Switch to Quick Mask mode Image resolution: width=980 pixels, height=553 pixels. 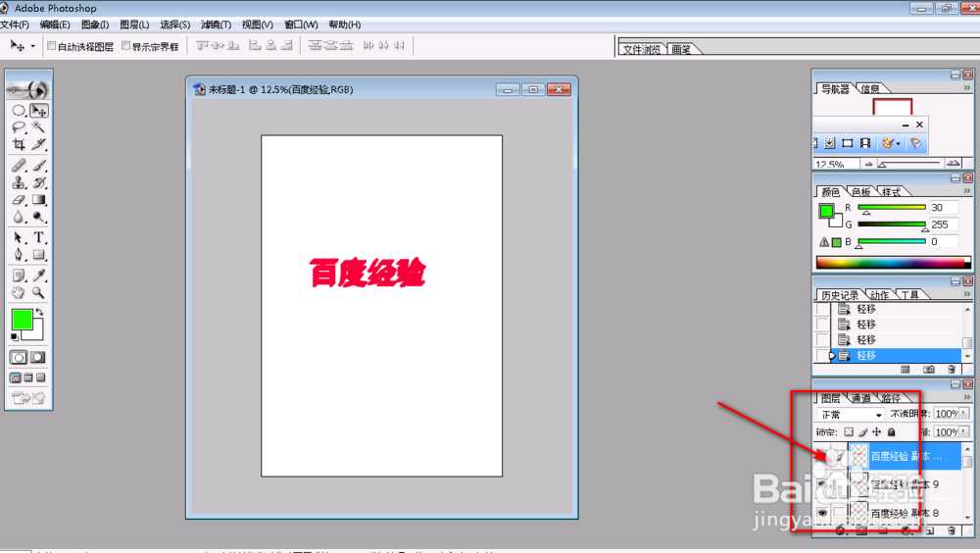click(x=38, y=357)
